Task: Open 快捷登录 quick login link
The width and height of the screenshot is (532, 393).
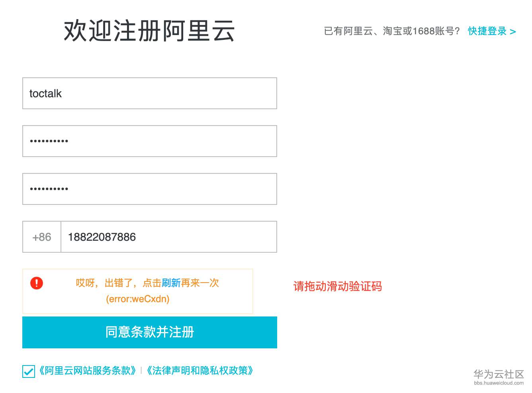Action: (487, 31)
